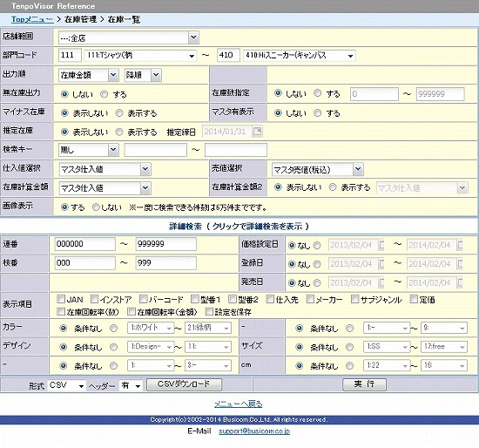Check the 設定を保存 checkbox
This screenshot has height=448, width=479.
click(x=209, y=312)
